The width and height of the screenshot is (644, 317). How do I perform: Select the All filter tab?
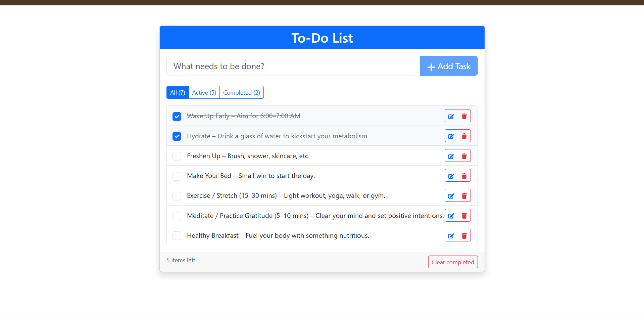(178, 92)
